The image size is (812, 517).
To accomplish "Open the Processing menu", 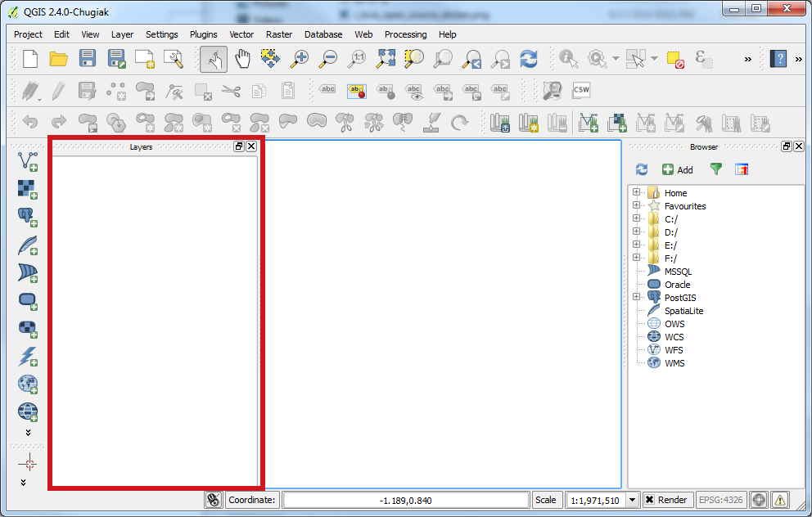I will [x=405, y=34].
